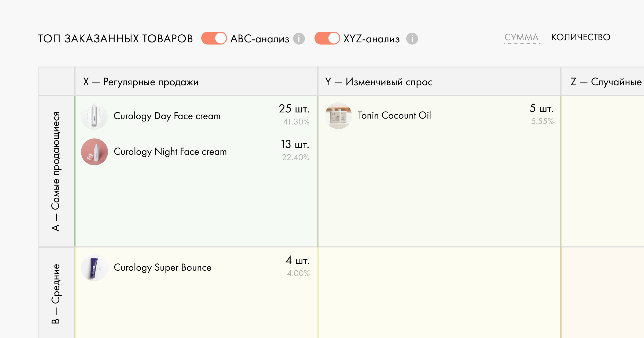Click the 'XYZ-анализ' label text

point(372,39)
